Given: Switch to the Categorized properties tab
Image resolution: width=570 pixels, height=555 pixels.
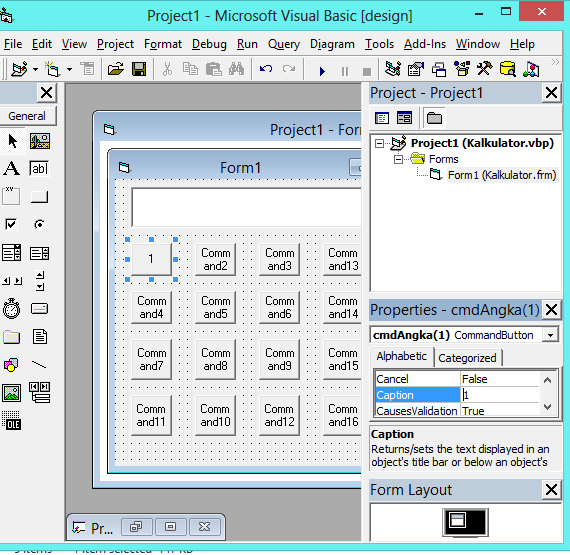Looking at the screenshot, I should [x=467, y=358].
